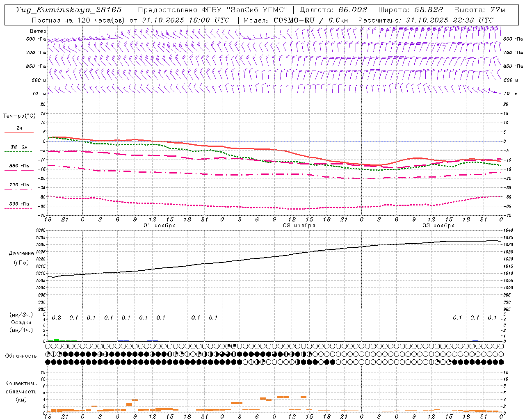The height and width of the screenshot is (420, 525).
Task: Select the 01 ноября date marker
Action: click(x=159, y=226)
